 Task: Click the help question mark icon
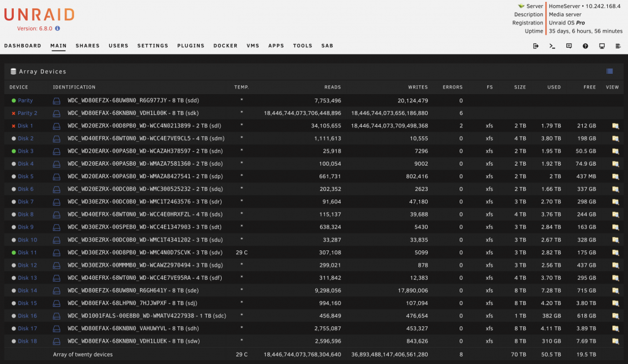point(585,46)
